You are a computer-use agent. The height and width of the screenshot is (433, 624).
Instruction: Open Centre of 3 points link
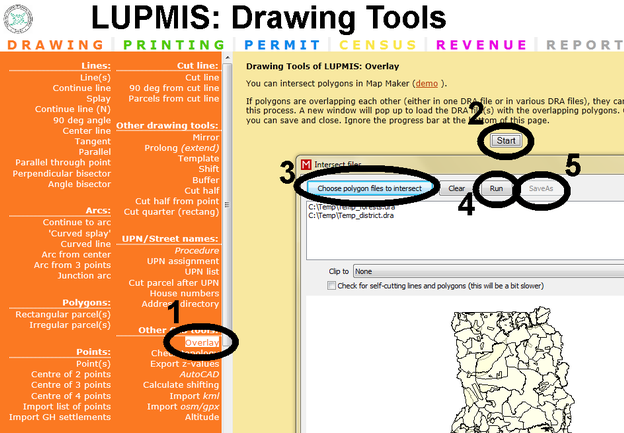click(71, 385)
